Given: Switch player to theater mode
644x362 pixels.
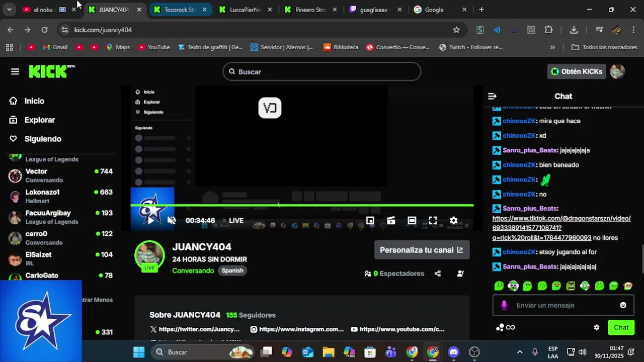Looking at the screenshot, I should (x=412, y=220).
